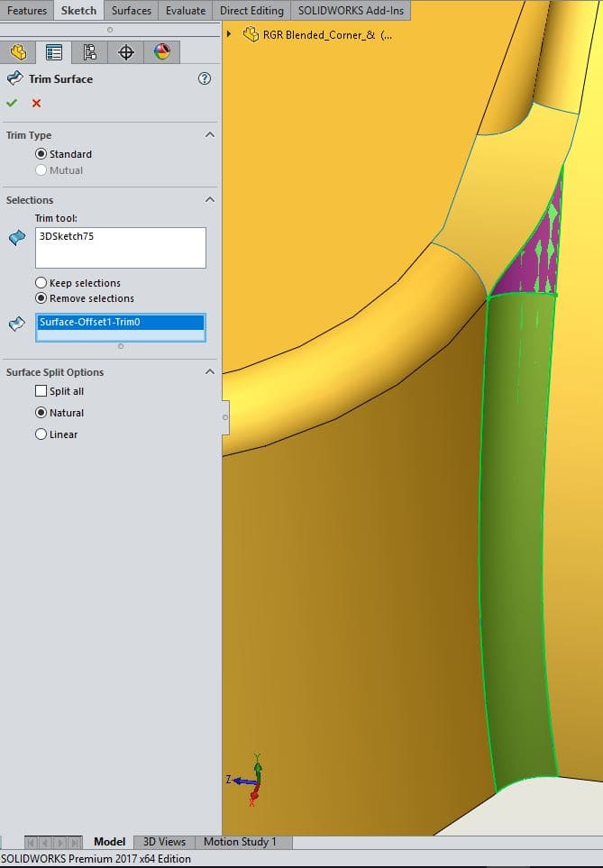Select the Linear split option
The height and width of the screenshot is (868, 603).
[x=41, y=434]
